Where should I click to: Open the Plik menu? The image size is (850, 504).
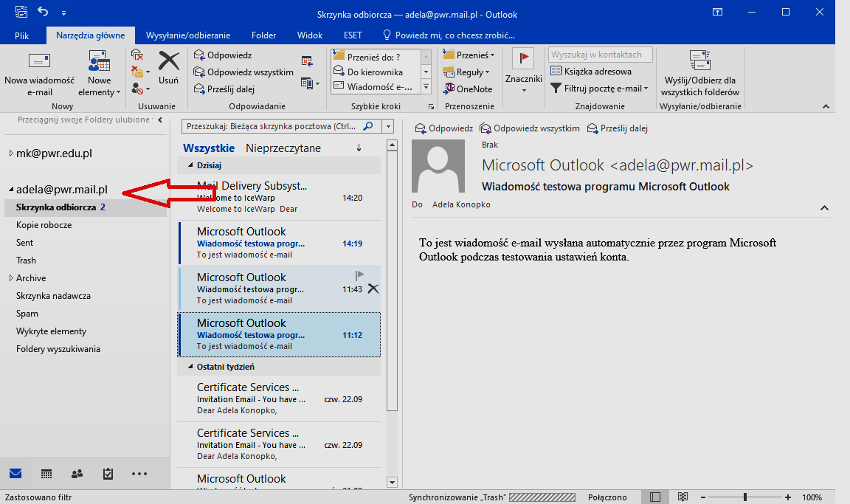click(23, 35)
